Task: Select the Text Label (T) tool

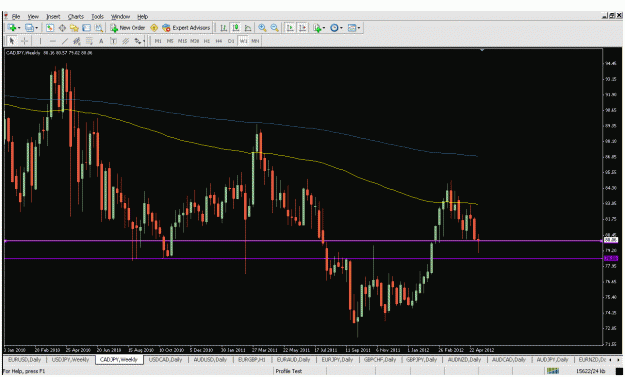Action: coord(114,41)
